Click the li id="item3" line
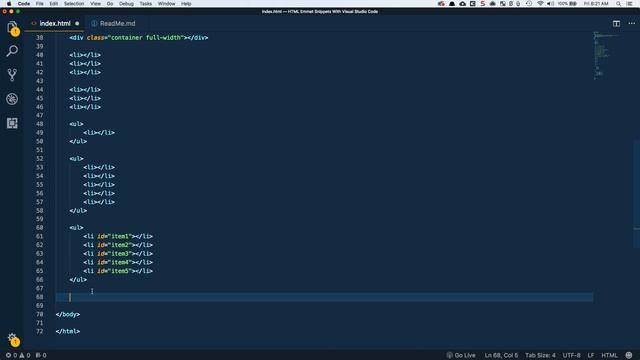Screen dimensions: 640x360 [118, 253]
